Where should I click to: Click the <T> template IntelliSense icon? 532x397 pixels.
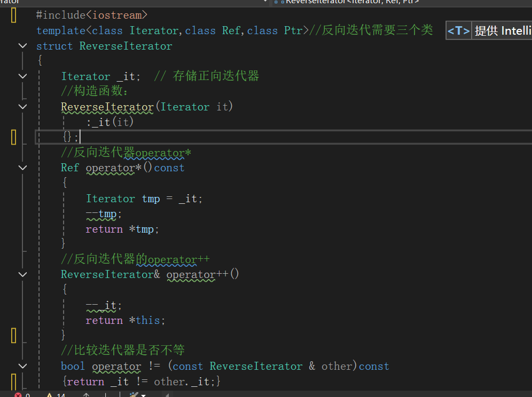pos(459,31)
